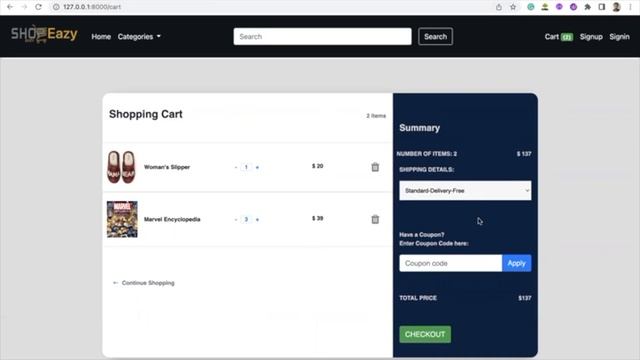Click the Marvel Encyclopedia product thumbnail
The width and height of the screenshot is (640, 360).
click(122, 219)
